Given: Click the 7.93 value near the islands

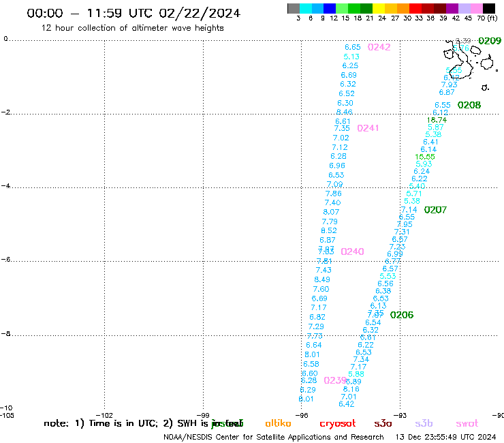Looking at the screenshot, I should 449,85.
